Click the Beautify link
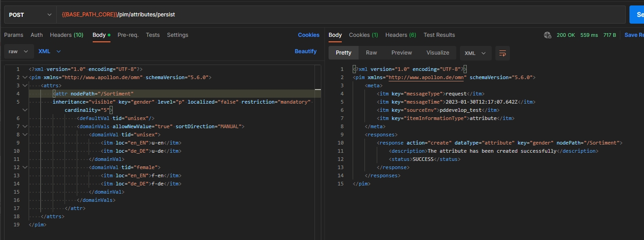The height and width of the screenshot is (240, 644). click(x=305, y=51)
